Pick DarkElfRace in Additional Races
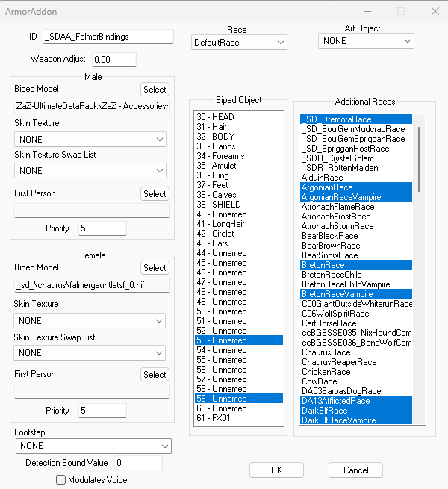This screenshot has width=448, height=489. coord(356,411)
